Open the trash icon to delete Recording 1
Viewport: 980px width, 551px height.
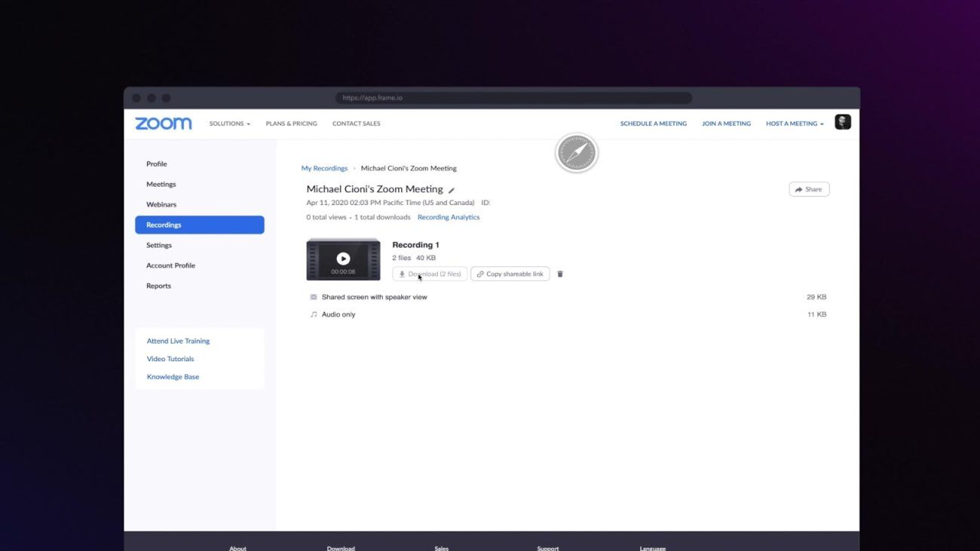point(559,274)
